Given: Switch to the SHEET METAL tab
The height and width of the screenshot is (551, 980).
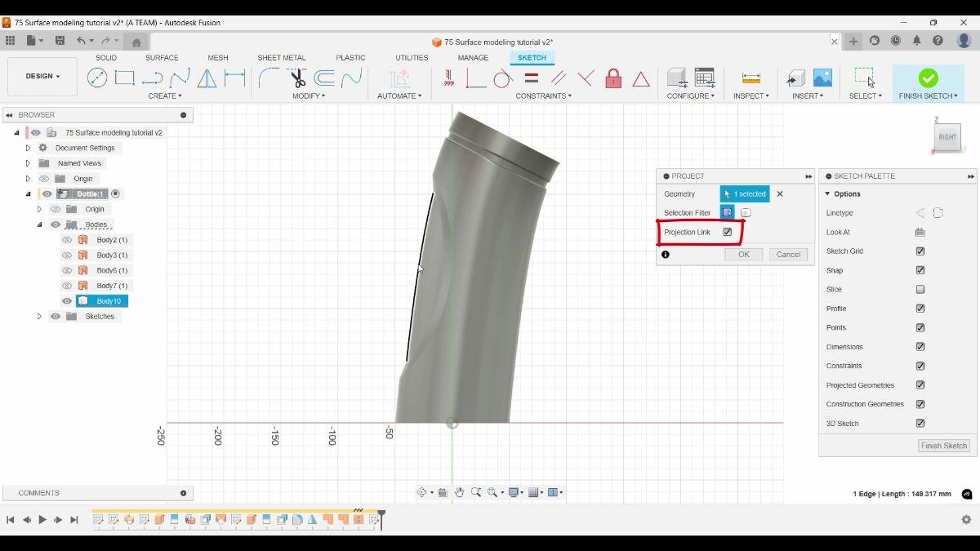Looking at the screenshot, I should click(x=282, y=58).
